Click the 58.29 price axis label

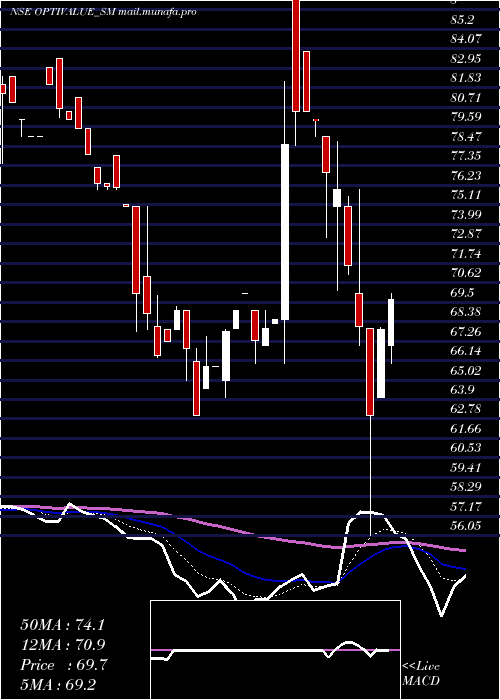tap(467, 487)
